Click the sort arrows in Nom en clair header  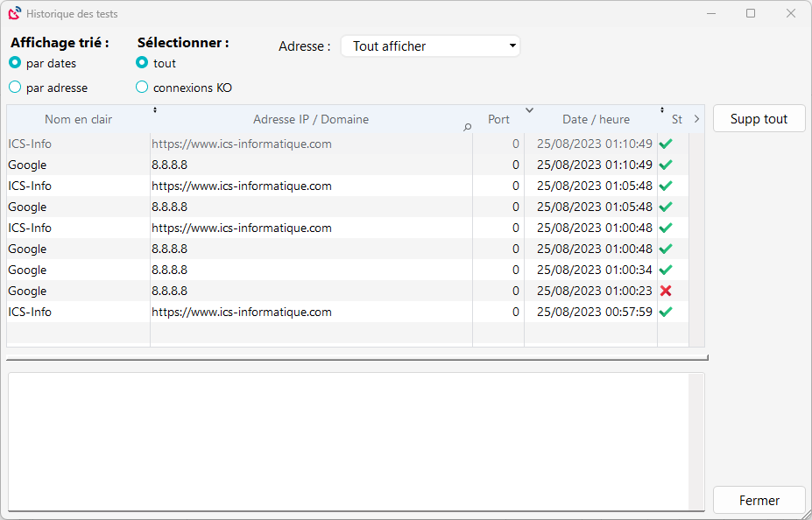[x=155, y=109]
